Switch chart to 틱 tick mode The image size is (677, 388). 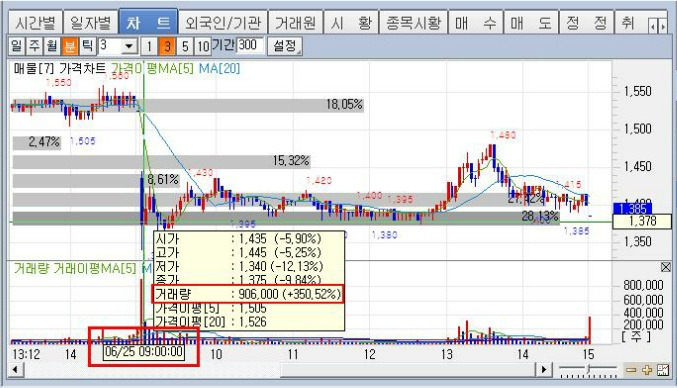point(87,46)
